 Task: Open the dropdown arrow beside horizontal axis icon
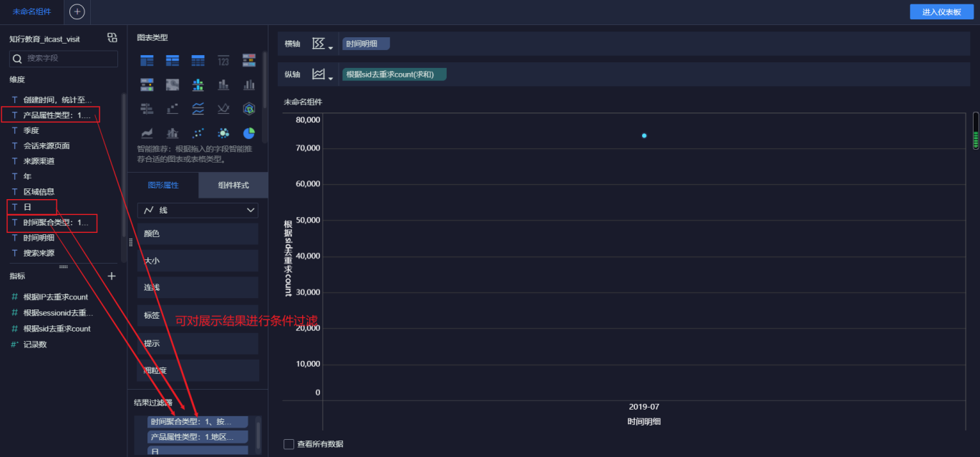[x=331, y=48]
